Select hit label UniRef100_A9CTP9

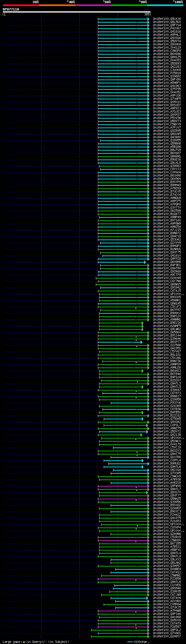point(167,275)
